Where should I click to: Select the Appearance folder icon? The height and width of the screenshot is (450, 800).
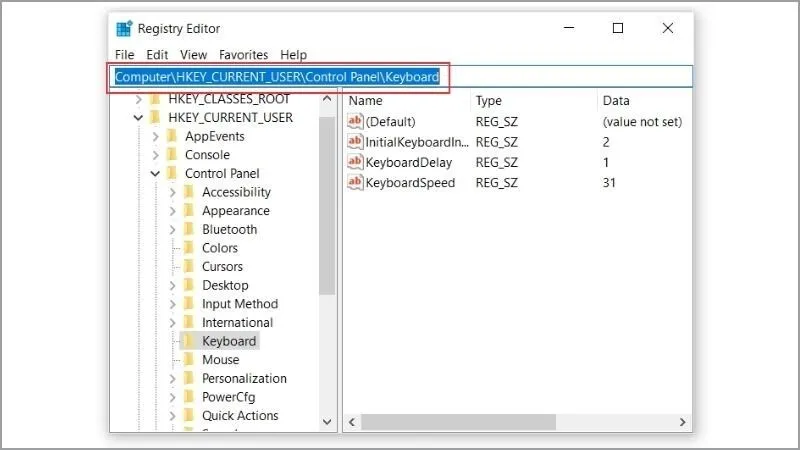(x=189, y=211)
